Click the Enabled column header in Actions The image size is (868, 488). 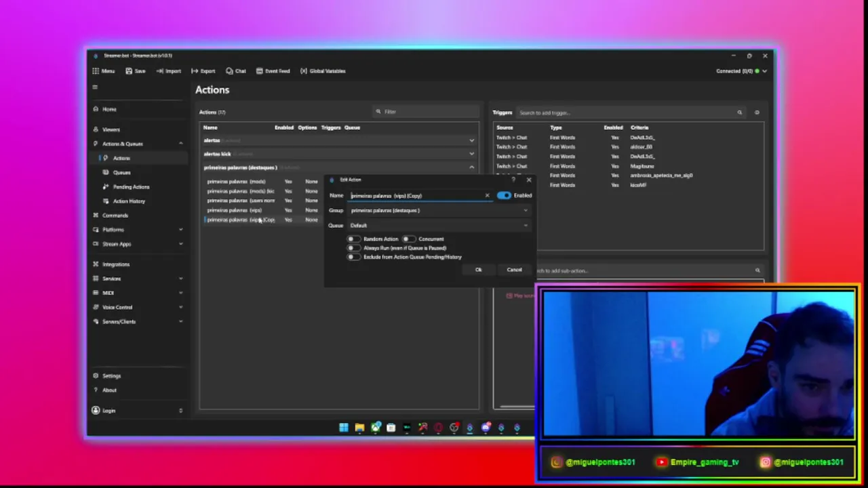tap(284, 127)
